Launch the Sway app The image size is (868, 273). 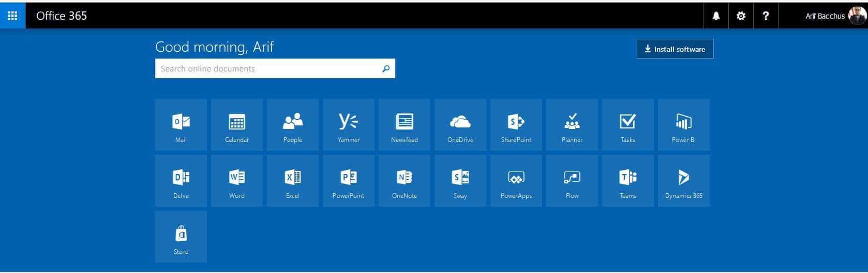460,181
